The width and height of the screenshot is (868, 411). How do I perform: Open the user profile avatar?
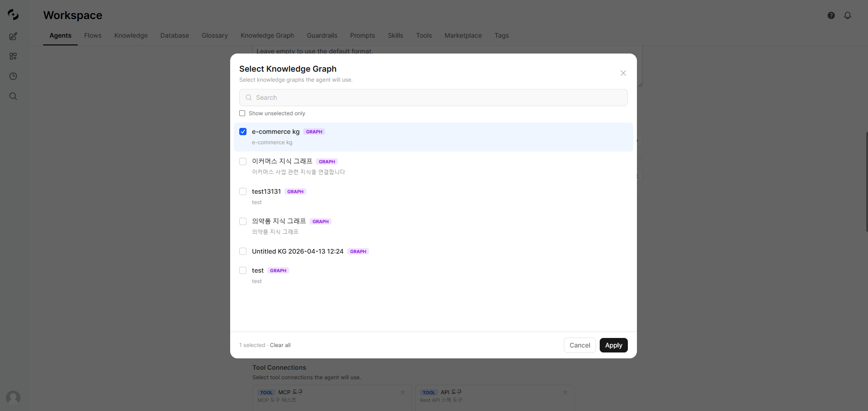coord(13,397)
